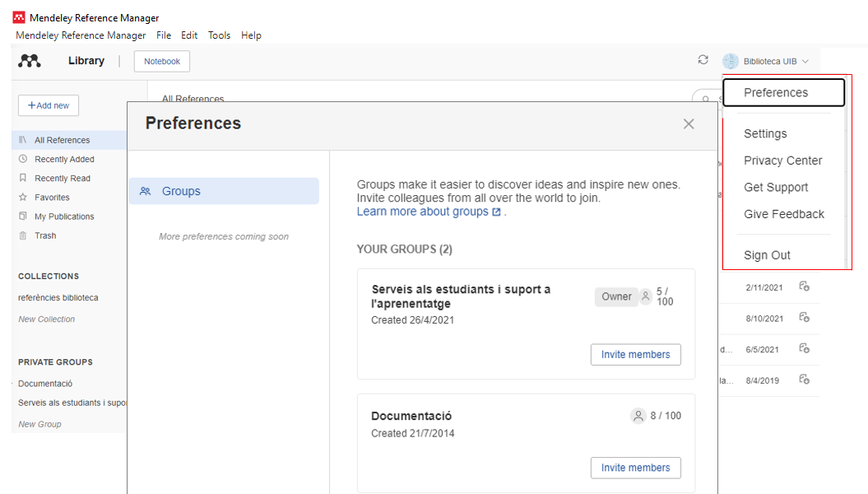
Task: Click the 8/4/2019 date cell
Action: click(762, 380)
